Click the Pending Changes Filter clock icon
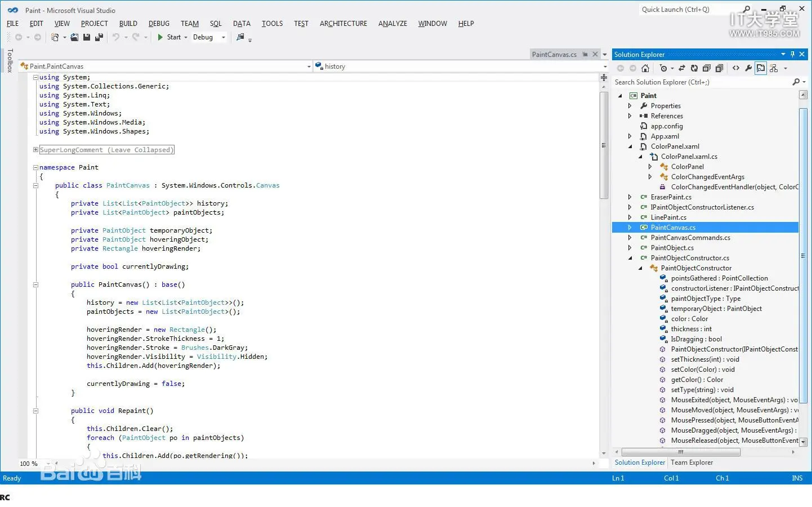The image size is (812, 507). coord(663,68)
